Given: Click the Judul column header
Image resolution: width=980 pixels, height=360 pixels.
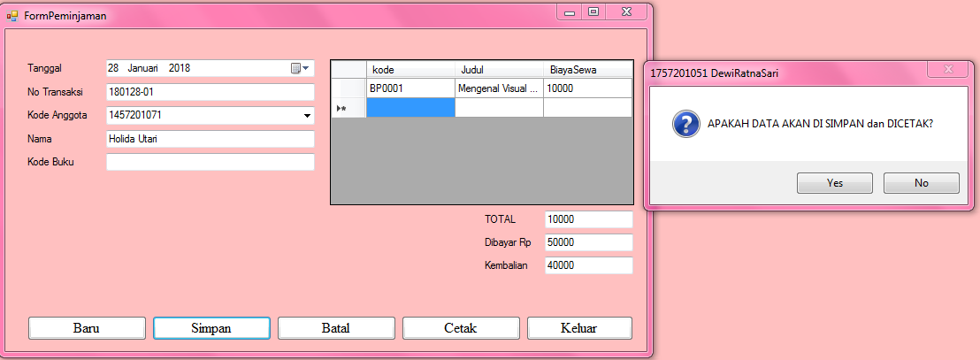Looking at the screenshot, I should click(x=499, y=69).
